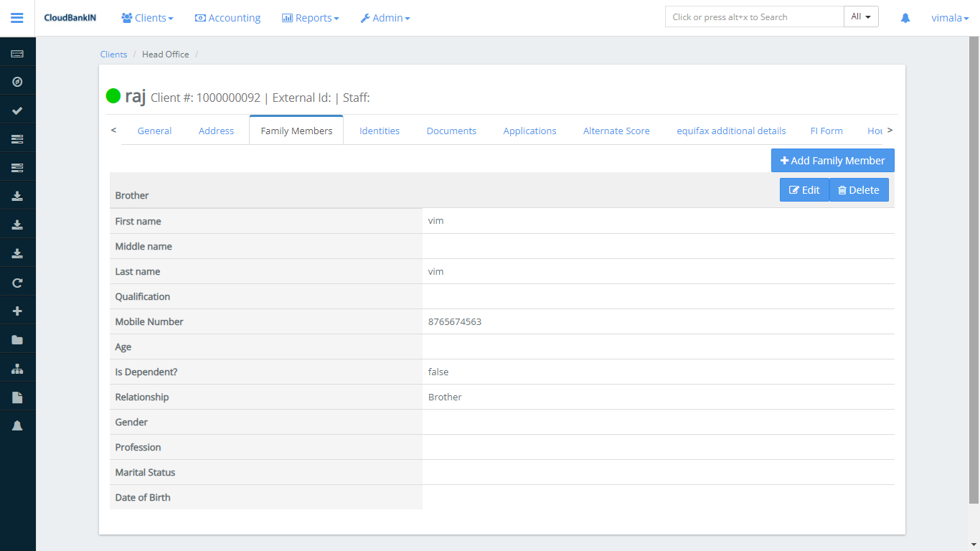Select the first collection sheet icon

tap(17, 138)
